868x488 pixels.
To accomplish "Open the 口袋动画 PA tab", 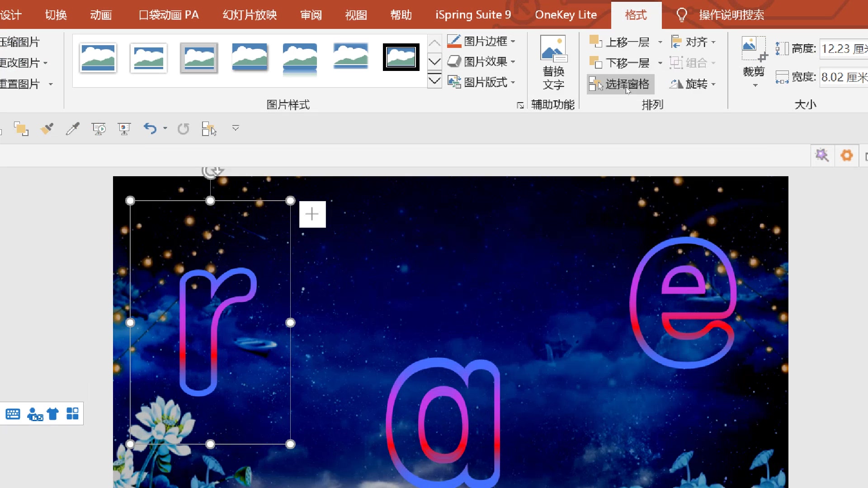I will pos(169,15).
